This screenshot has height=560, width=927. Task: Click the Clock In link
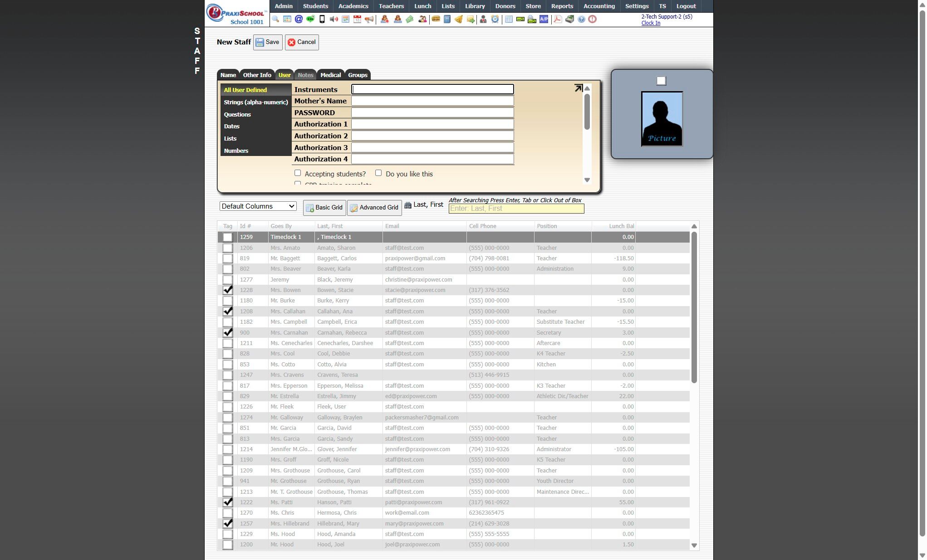pos(650,23)
